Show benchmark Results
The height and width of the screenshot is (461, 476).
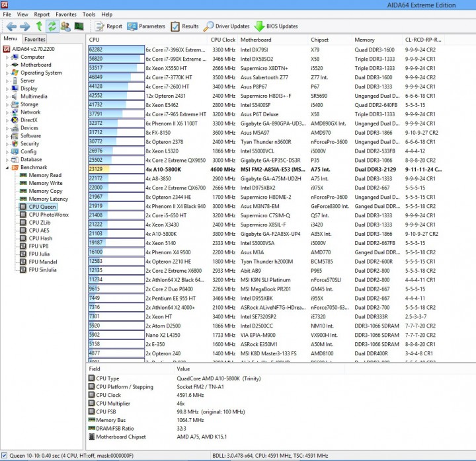tap(184, 26)
